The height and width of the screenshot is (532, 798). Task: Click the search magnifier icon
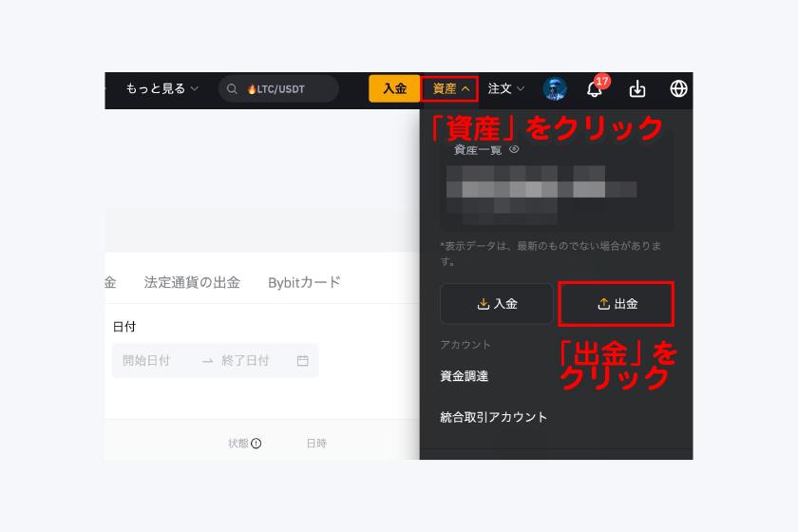[232, 89]
